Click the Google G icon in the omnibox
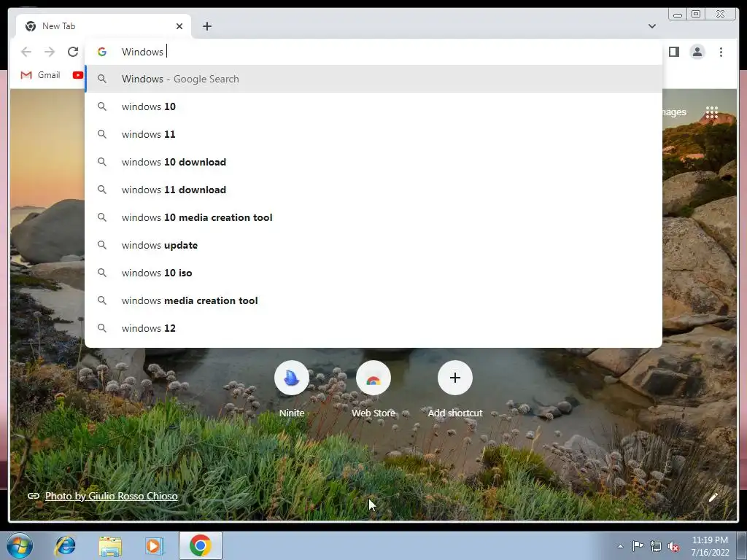This screenshot has height=560, width=747. click(x=102, y=52)
